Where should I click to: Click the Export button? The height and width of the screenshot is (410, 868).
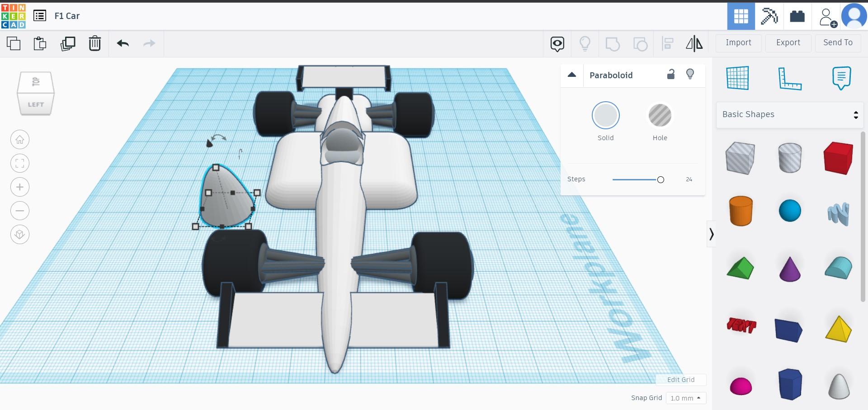[x=788, y=42]
